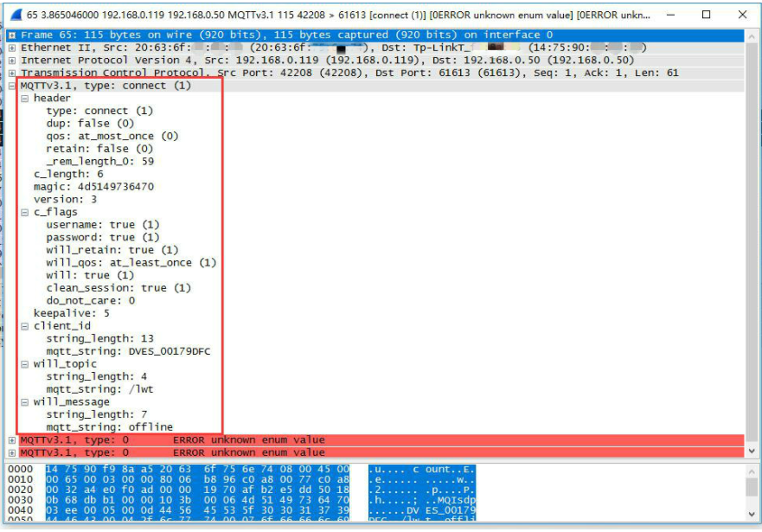Expand the Frame 65 row
This screenshot has height=532, width=762.
tap(12, 35)
